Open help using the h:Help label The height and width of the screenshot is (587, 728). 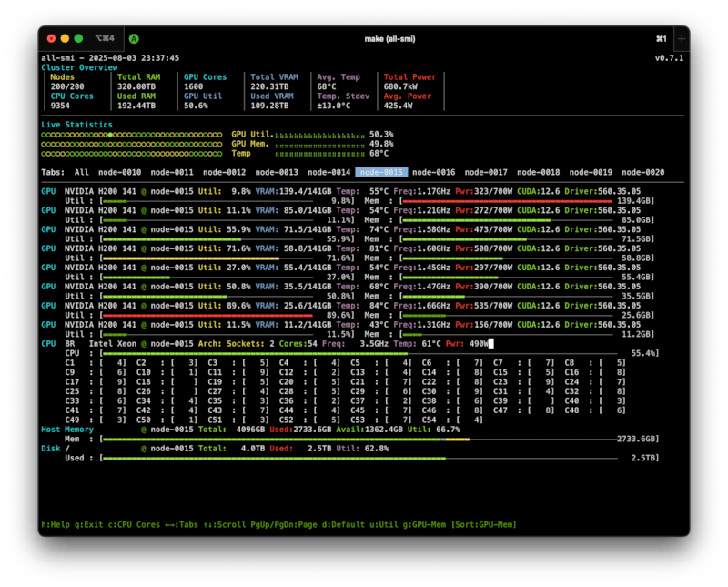coord(54,525)
